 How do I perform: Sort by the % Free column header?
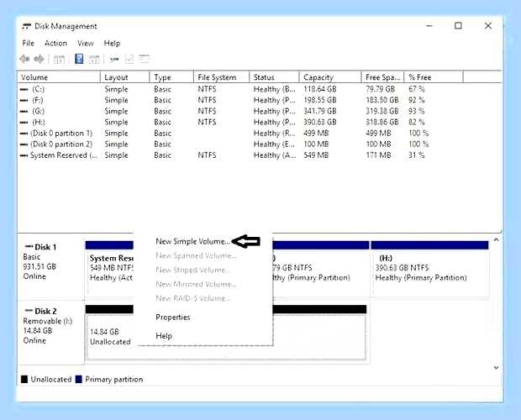tap(434, 77)
